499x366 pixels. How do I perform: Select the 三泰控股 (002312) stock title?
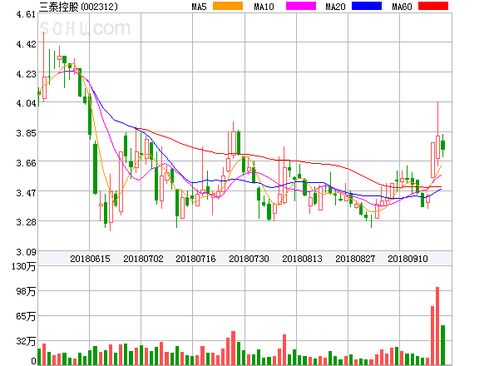click(79, 7)
